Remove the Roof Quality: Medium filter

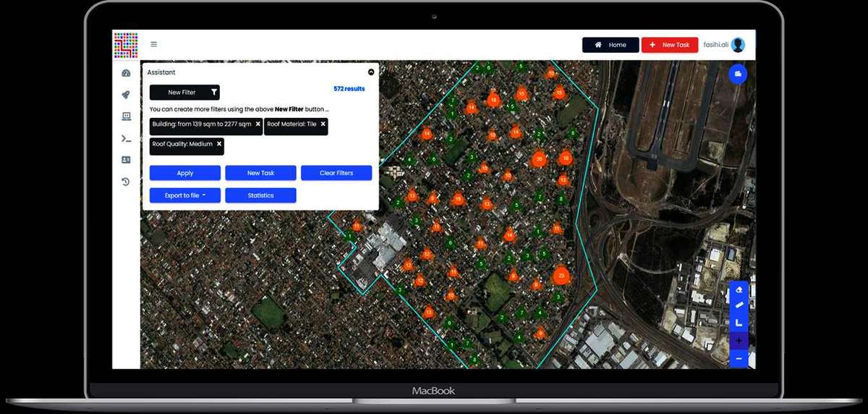pos(218,144)
